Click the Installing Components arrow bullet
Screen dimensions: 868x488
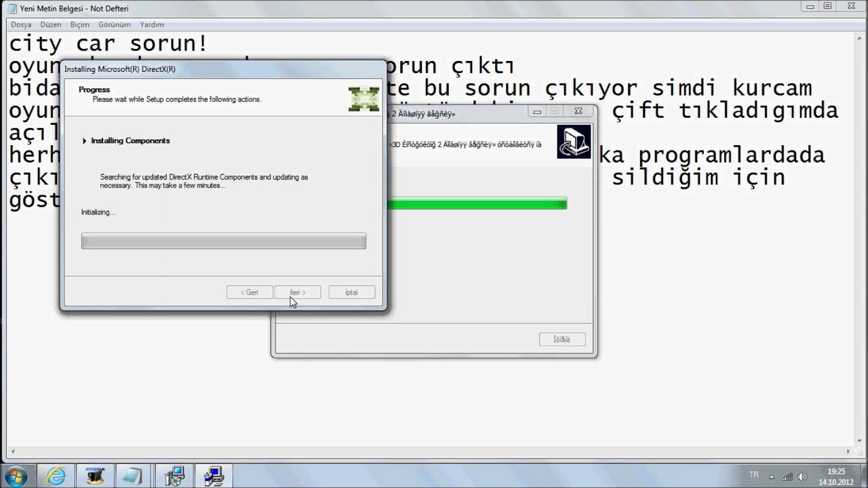tap(85, 141)
